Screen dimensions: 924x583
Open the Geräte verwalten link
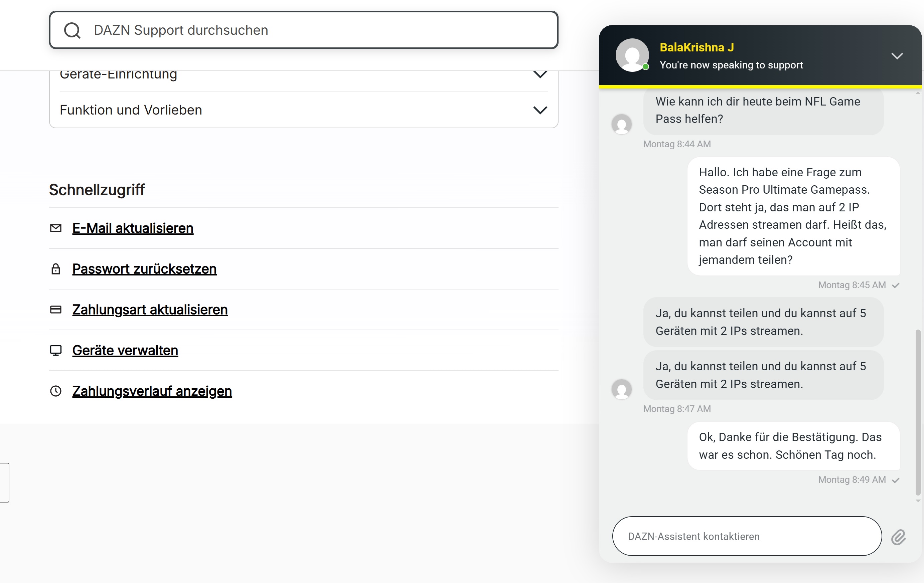point(125,351)
